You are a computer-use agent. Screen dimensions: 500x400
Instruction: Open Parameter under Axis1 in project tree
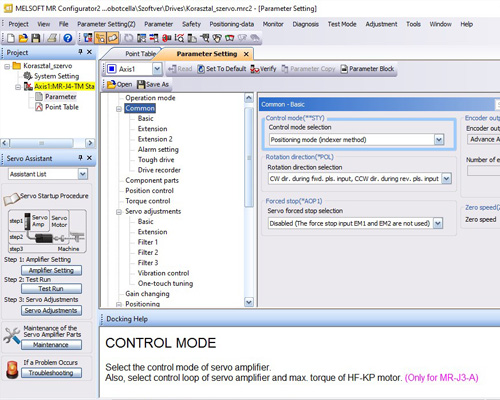click(56, 97)
